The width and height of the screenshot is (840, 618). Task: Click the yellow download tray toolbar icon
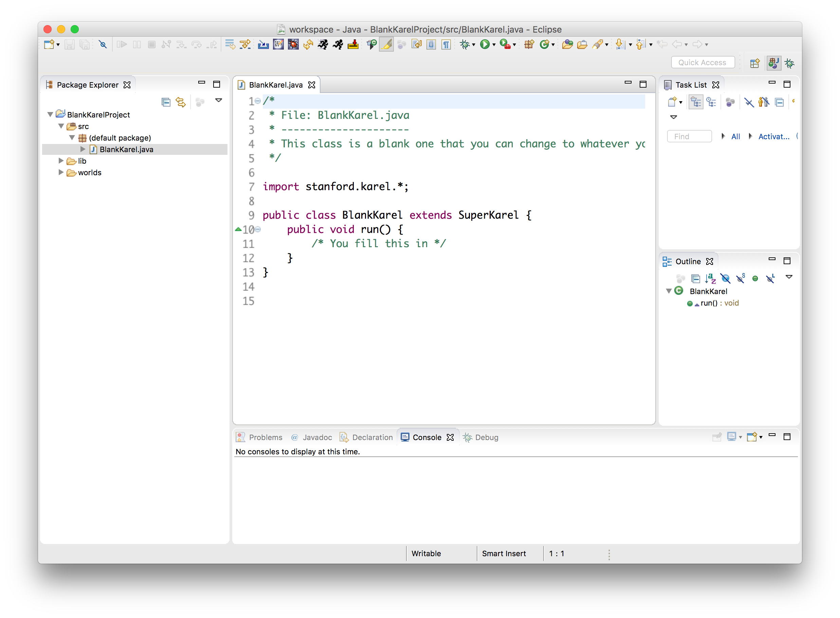[353, 44]
